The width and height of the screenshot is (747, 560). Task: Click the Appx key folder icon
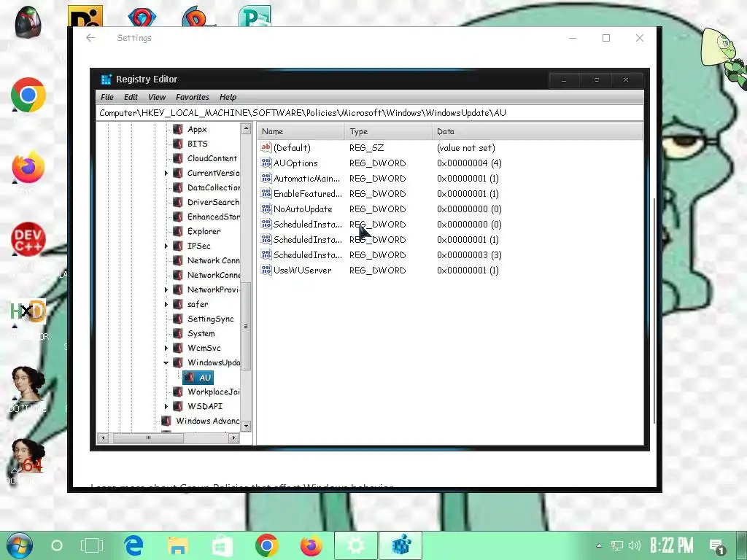pos(178,129)
